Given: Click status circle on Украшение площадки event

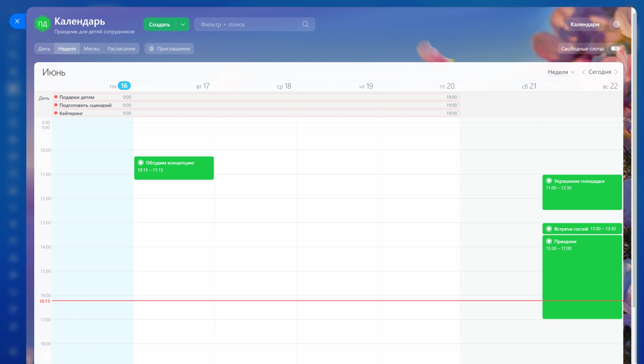Looking at the screenshot, I should coord(549,181).
